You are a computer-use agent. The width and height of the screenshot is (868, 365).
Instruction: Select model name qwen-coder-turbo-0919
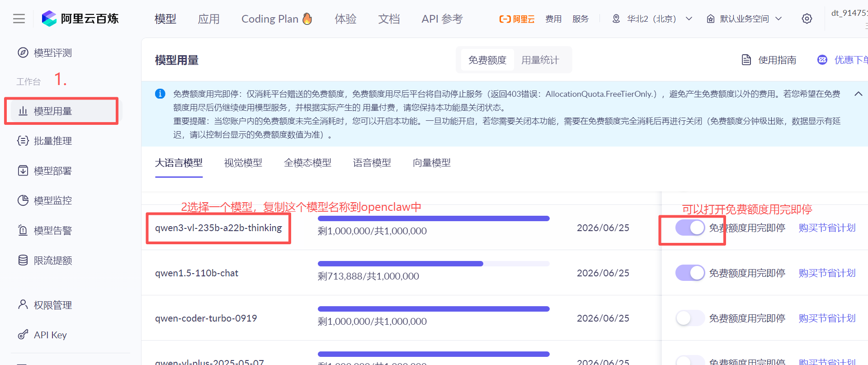(206, 318)
